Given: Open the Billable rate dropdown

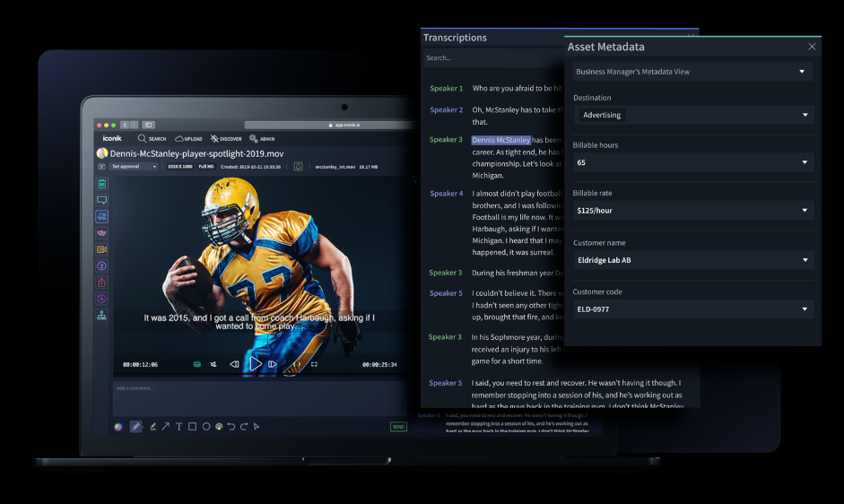Looking at the screenshot, I should (693, 211).
